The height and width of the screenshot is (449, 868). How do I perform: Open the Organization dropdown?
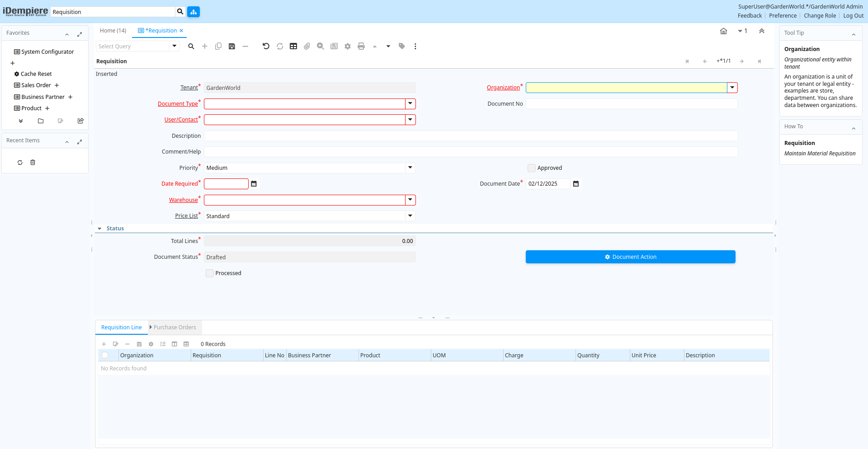point(732,88)
